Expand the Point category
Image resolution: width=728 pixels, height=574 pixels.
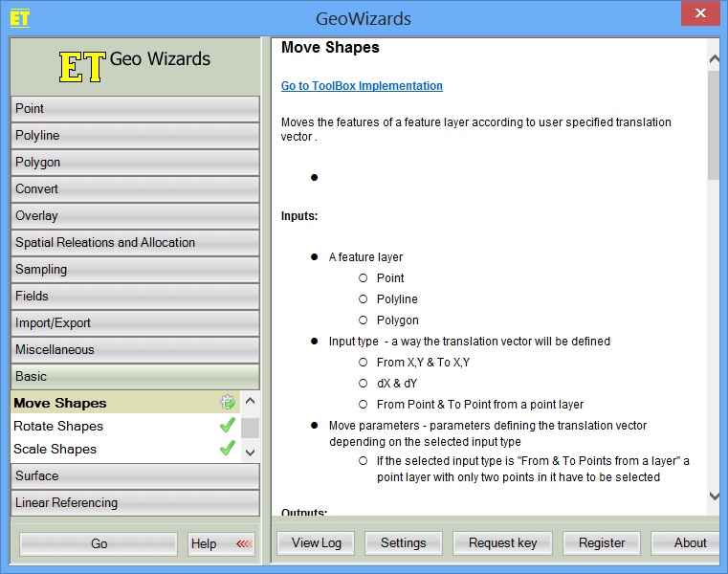tap(135, 109)
